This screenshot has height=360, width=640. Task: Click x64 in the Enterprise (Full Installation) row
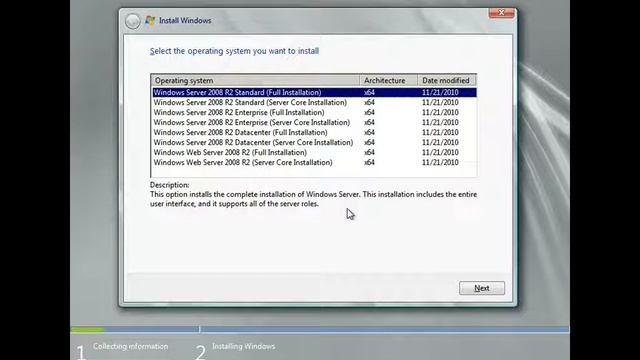(369, 113)
